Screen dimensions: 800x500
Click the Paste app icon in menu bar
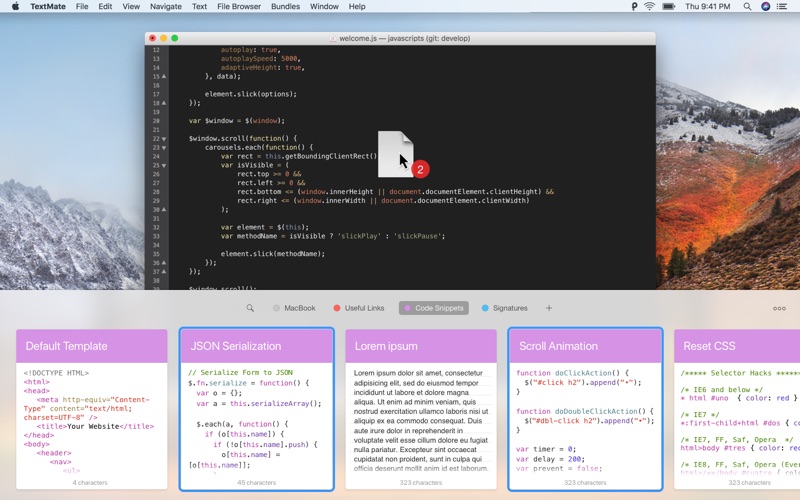[634, 7]
